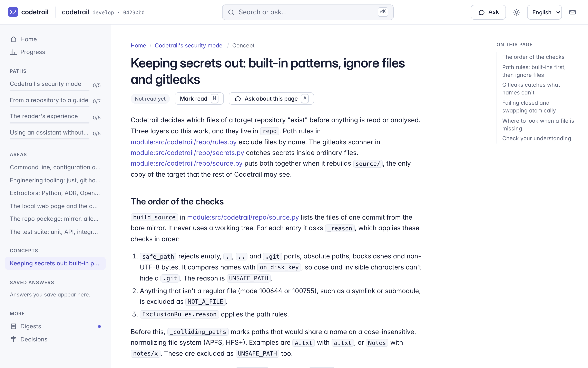This screenshot has height=368, width=588.
Task: Click Ask about this page button
Action: coord(271,99)
